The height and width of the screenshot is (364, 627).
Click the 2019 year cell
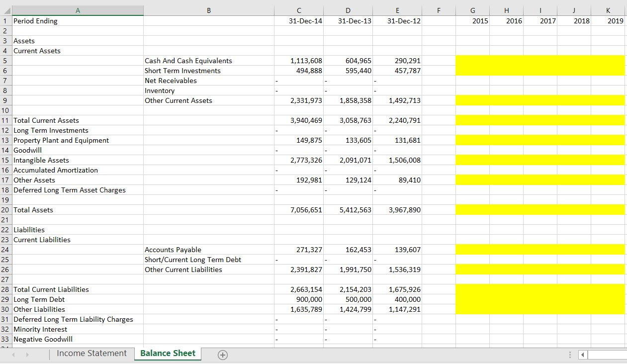tap(608, 21)
